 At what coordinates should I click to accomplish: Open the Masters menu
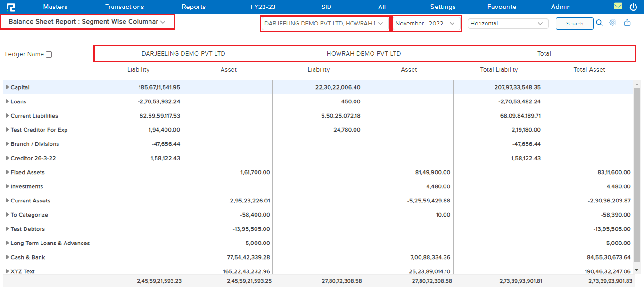[55, 7]
